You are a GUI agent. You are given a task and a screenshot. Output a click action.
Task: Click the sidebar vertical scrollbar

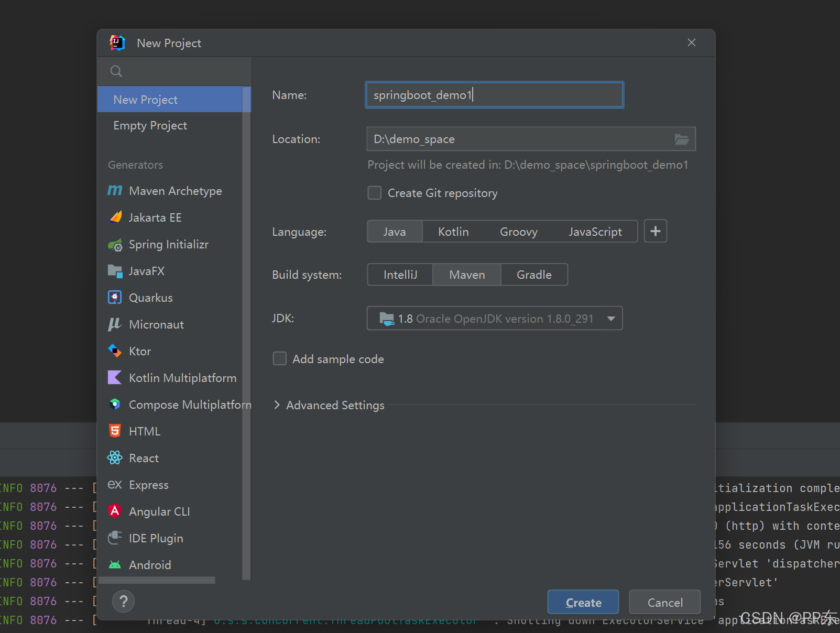tap(246, 333)
